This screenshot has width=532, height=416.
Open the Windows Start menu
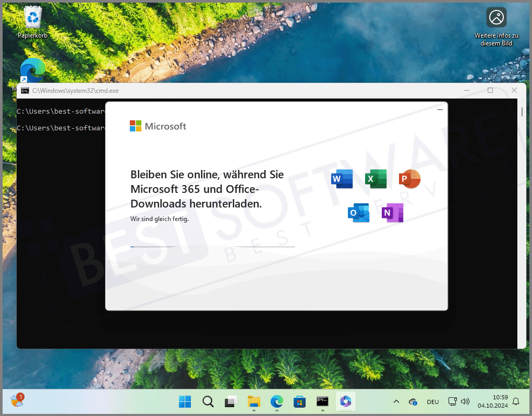(185, 402)
